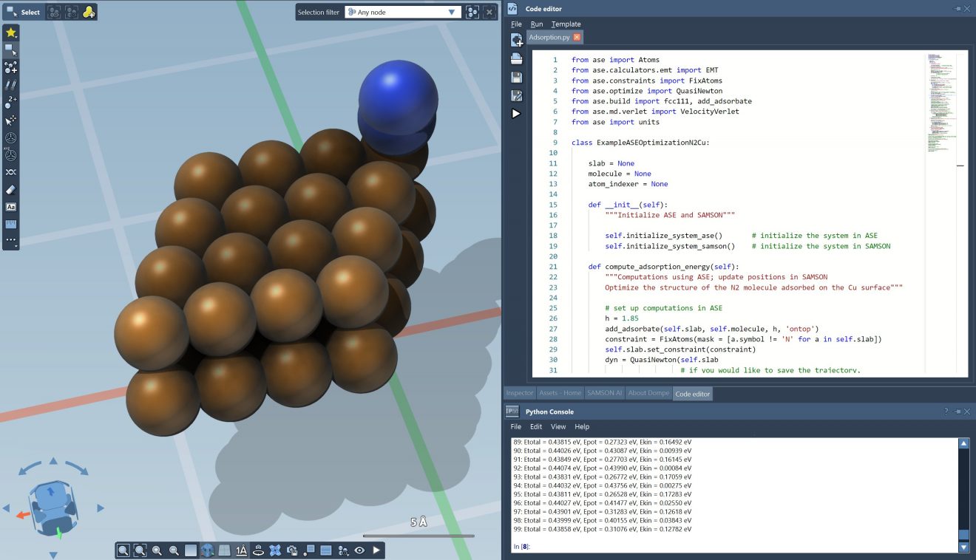Switch to the SAMSON AI tab
976x560 pixels.
click(604, 393)
